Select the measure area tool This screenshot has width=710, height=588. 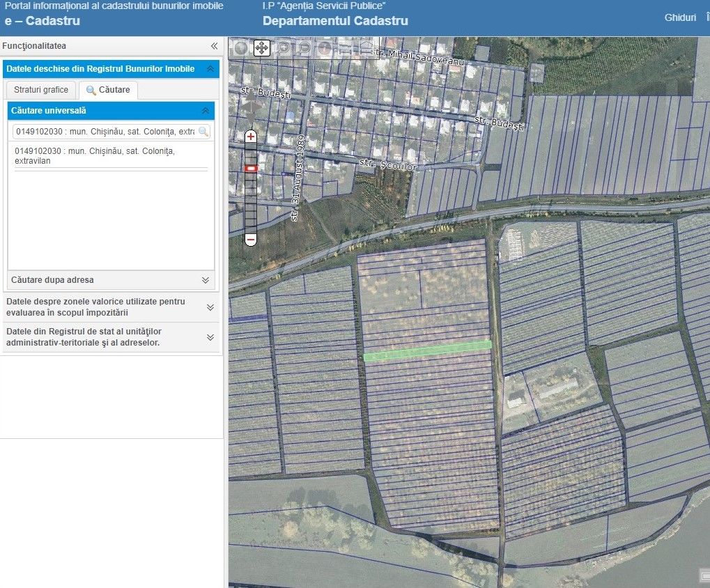366,48
